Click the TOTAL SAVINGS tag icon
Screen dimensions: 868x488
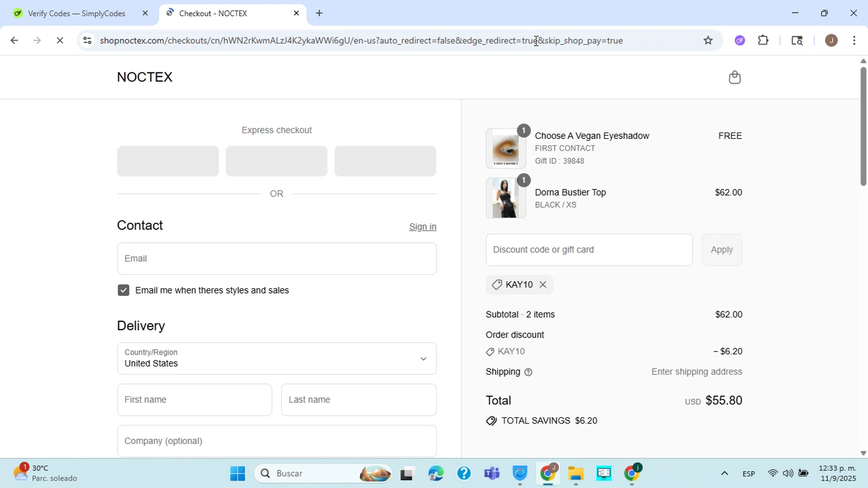tap(491, 421)
